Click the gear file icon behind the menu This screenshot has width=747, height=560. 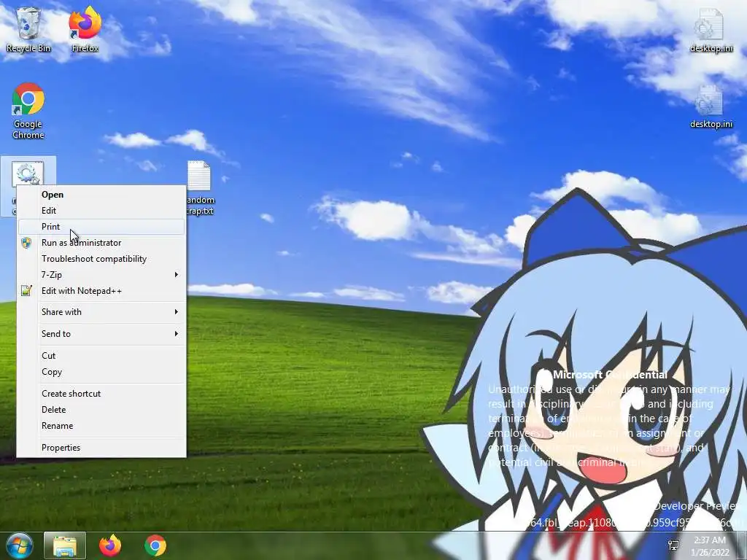coord(28,173)
